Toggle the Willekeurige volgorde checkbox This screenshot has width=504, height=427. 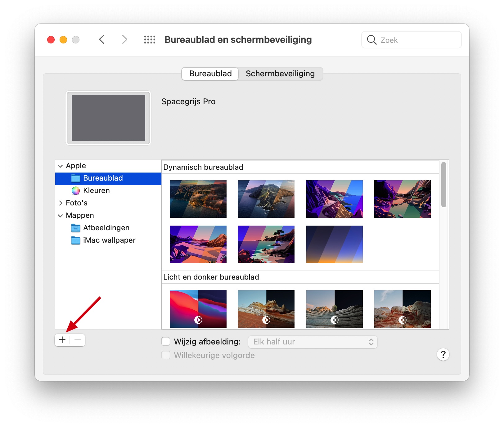[166, 355]
